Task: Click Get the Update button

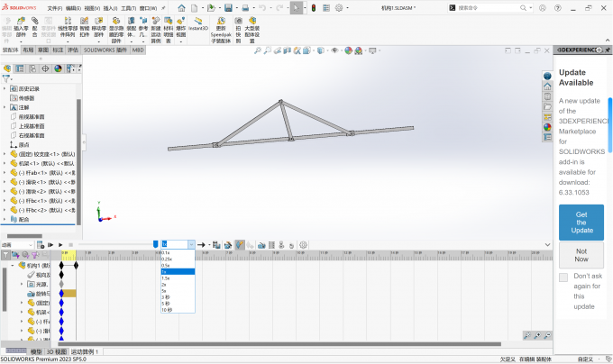Action: pyautogui.click(x=581, y=223)
